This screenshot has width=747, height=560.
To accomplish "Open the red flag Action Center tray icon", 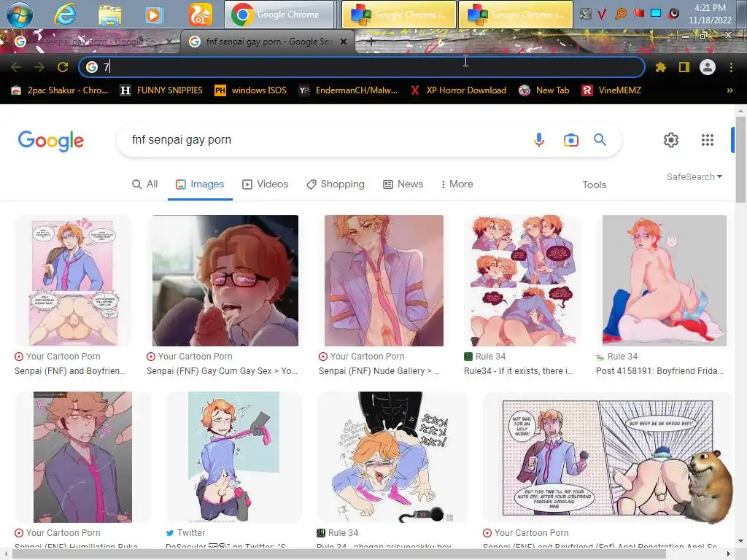I will point(638,13).
